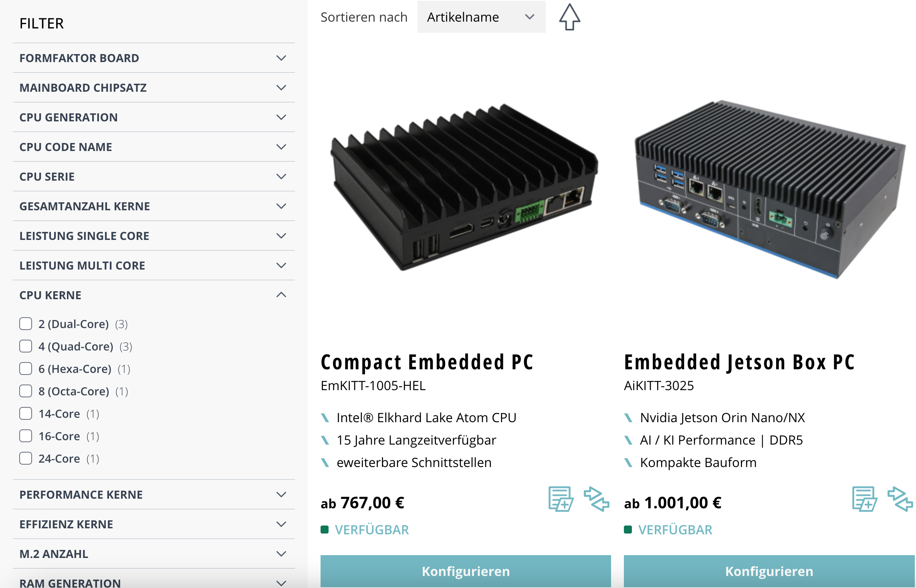Click the ascending sort arrow icon
Image resolution: width=916 pixels, height=588 pixels.
(x=569, y=17)
